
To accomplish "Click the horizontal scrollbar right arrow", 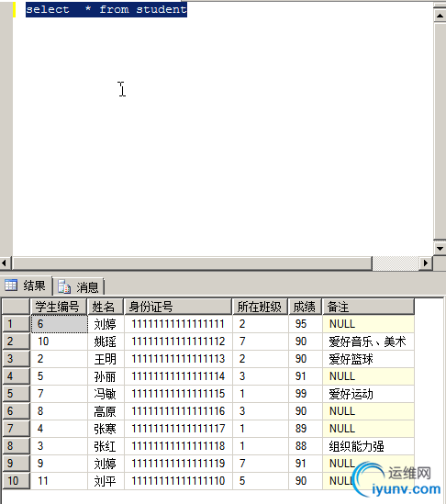I will pos(426,263).
